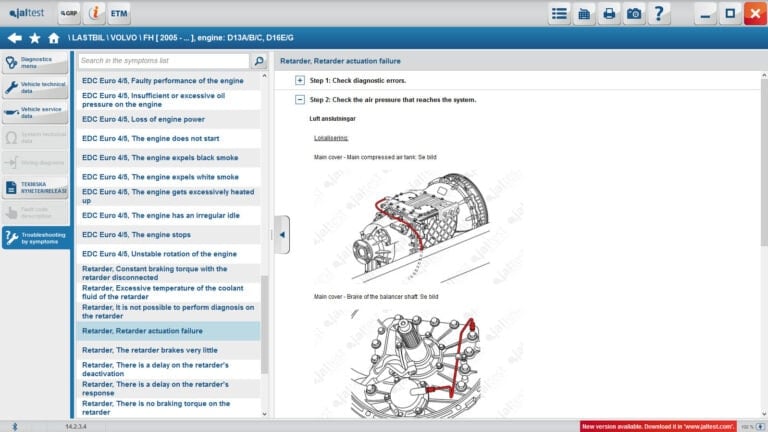This screenshot has height=432, width=768.
Task: Click the jaltest logo
Action: tap(27, 13)
